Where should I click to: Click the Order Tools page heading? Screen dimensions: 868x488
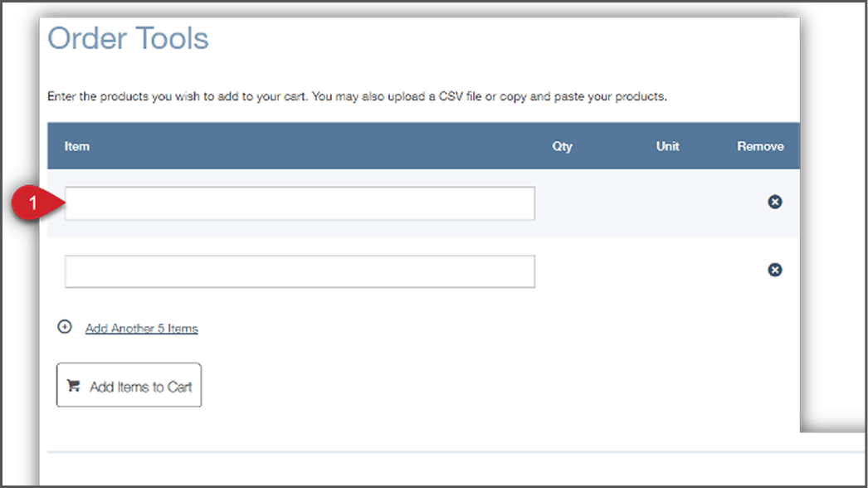[x=127, y=38]
